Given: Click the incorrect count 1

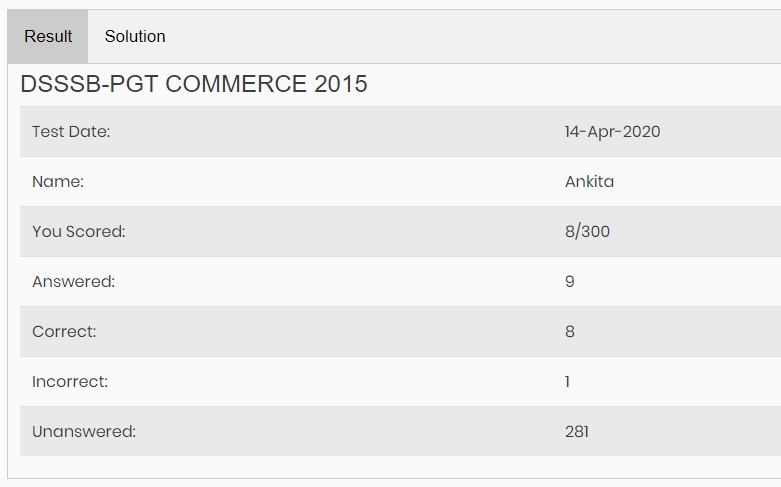Looking at the screenshot, I should (567, 382).
